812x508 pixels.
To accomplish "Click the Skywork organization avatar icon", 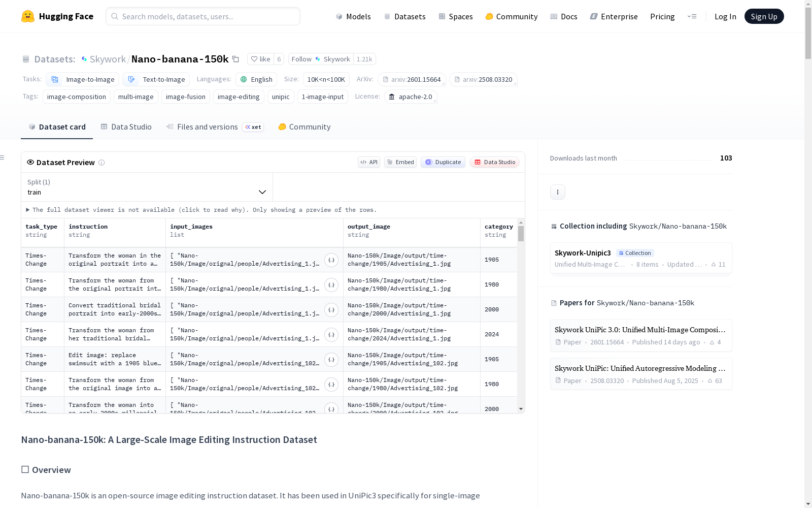I will [x=84, y=59].
